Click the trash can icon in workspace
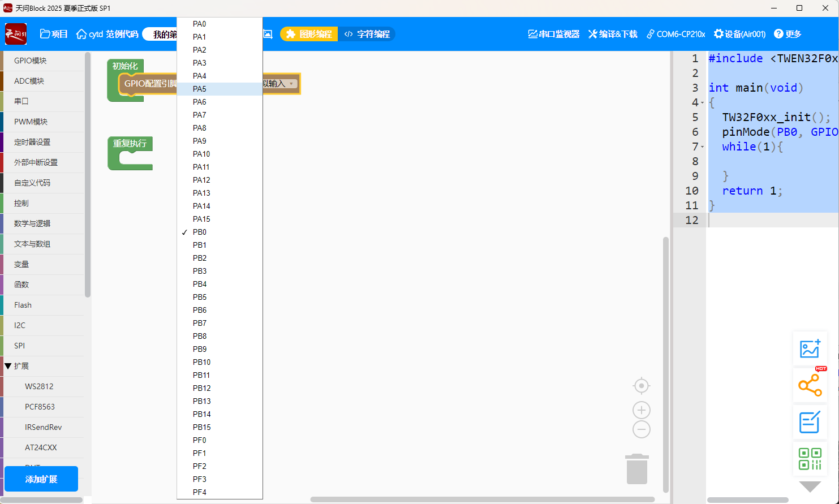839x504 pixels. click(x=636, y=469)
